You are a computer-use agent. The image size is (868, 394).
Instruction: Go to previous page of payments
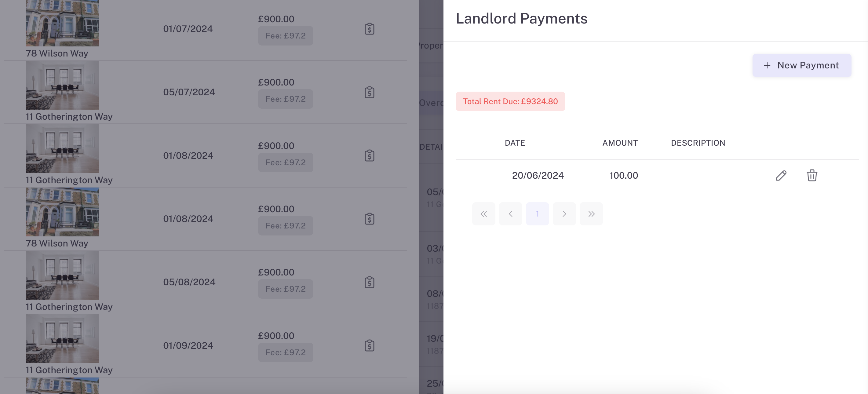click(510, 214)
